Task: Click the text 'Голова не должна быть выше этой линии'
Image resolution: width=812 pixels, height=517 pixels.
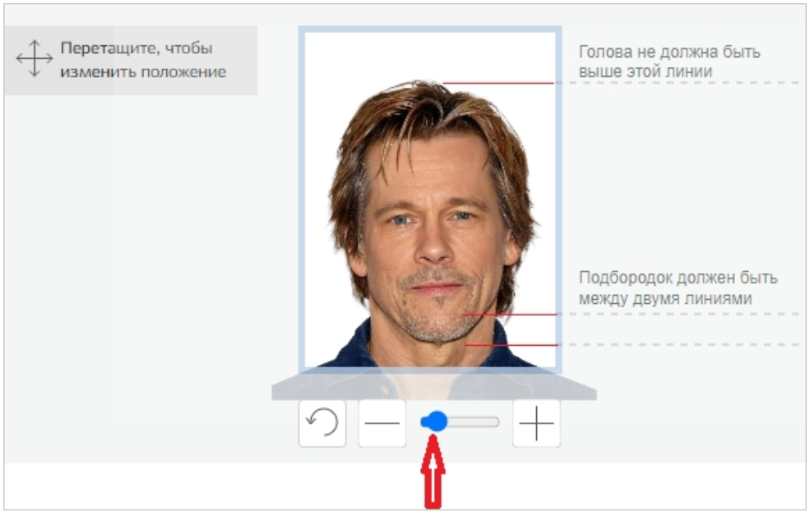Action: pyautogui.click(x=669, y=61)
